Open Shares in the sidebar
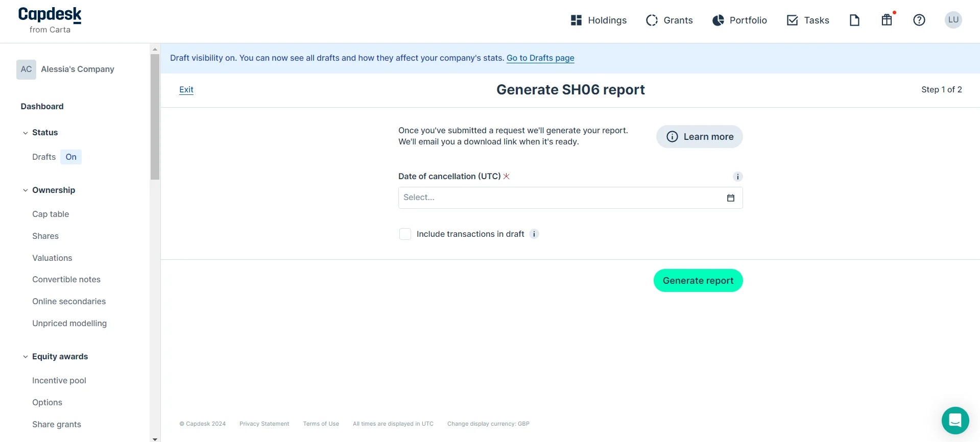This screenshot has width=980, height=442. [x=45, y=236]
